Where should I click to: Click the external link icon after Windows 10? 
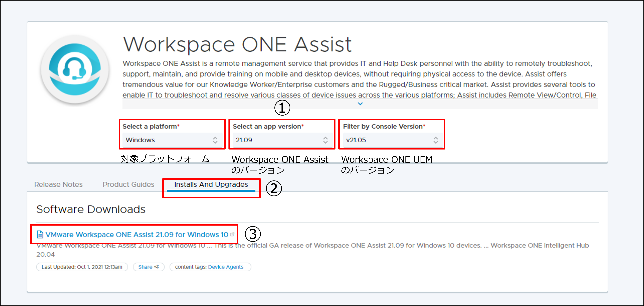[232, 234]
